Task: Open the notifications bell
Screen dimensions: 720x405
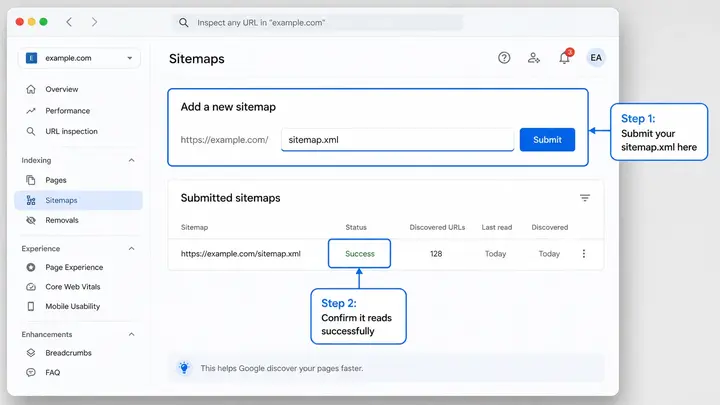Action: click(x=564, y=58)
